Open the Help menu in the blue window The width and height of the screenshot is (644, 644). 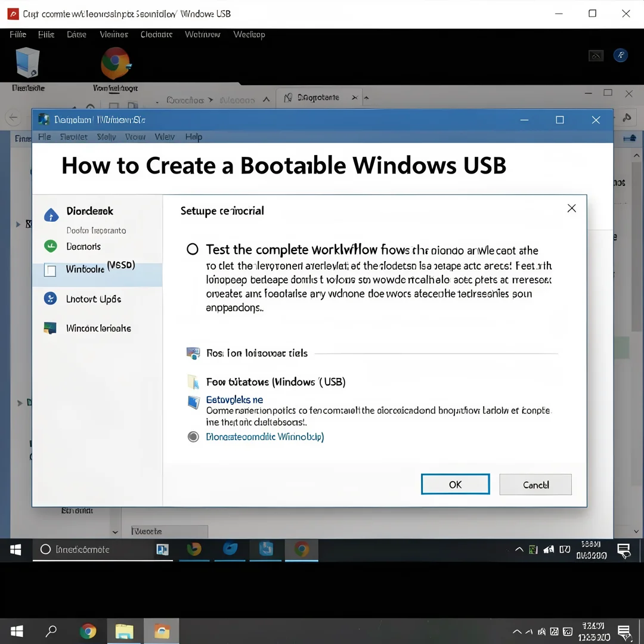point(193,137)
